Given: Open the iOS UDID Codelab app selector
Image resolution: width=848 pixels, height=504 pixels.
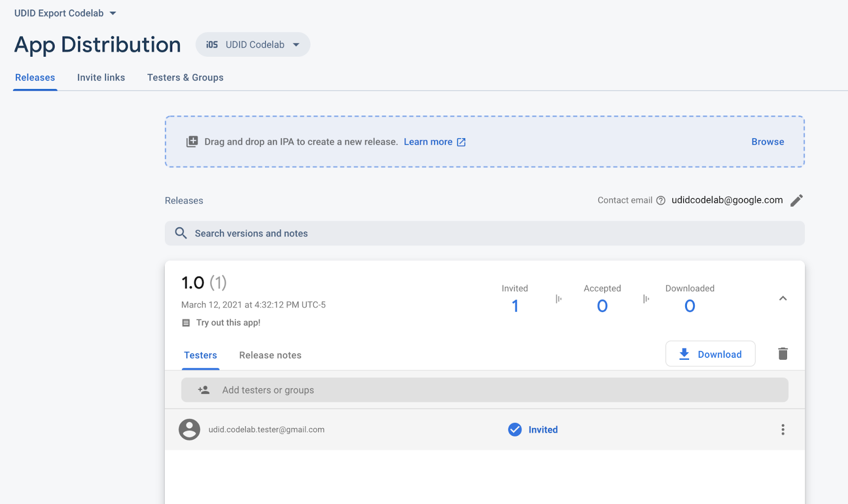Looking at the screenshot, I should 253,45.
